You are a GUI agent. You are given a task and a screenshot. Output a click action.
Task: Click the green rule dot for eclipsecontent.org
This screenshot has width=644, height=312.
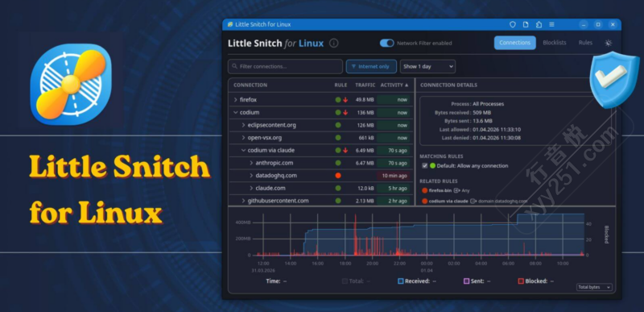pyautogui.click(x=338, y=125)
